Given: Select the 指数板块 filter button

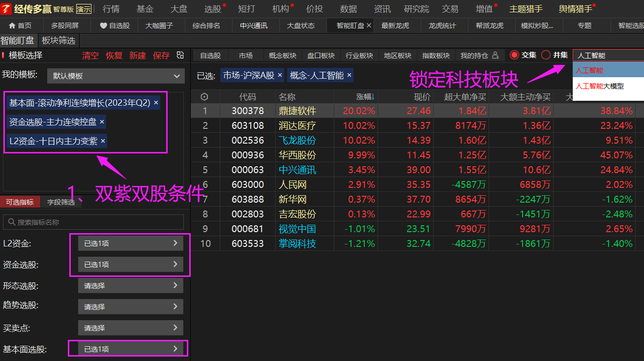Looking at the screenshot, I should pos(436,56).
